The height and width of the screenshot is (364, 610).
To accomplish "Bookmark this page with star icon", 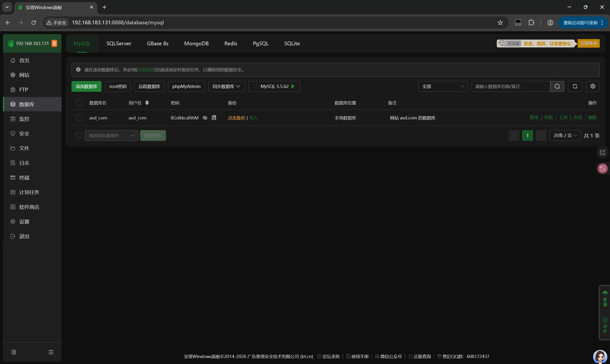I will [500, 23].
